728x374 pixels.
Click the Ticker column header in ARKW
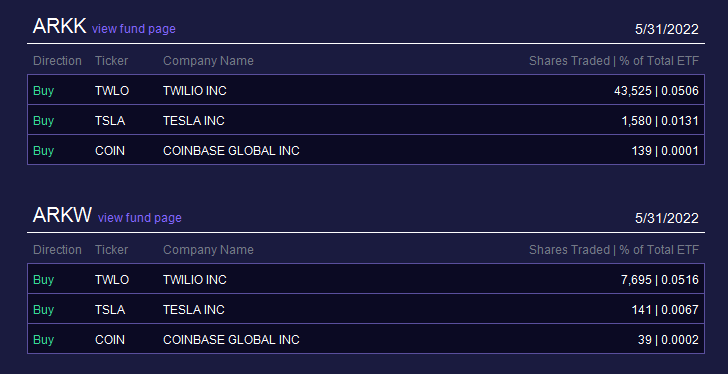(x=111, y=250)
